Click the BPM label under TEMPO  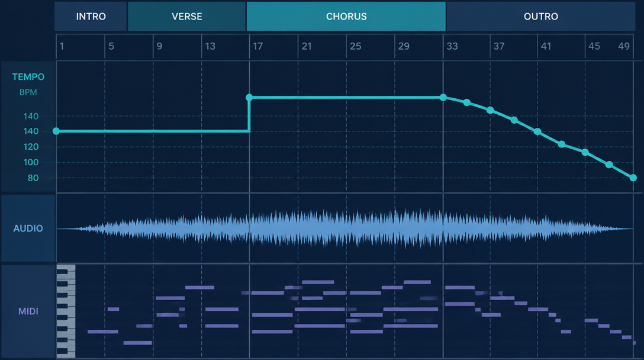pos(28,92)
